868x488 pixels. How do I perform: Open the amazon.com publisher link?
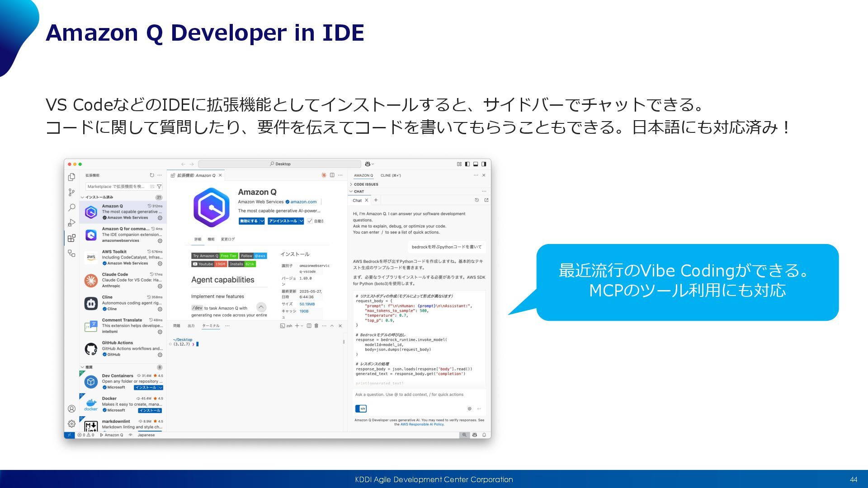303,202
